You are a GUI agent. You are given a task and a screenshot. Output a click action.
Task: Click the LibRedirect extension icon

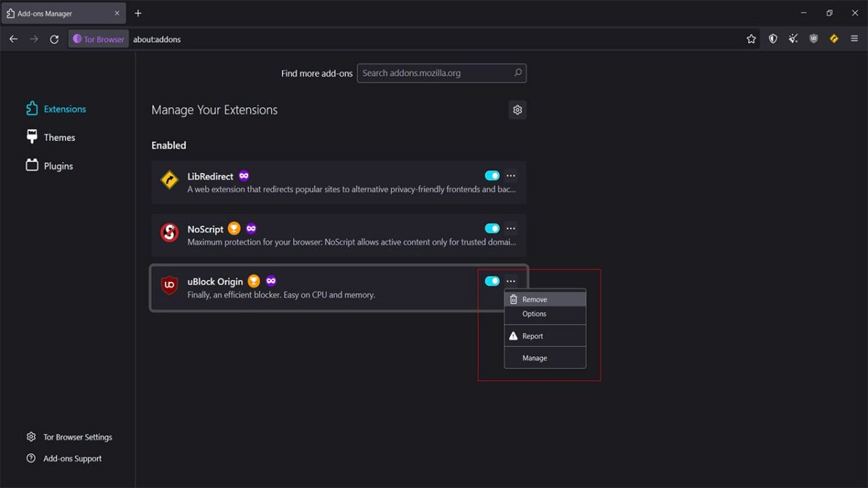[x=169, y=181]
